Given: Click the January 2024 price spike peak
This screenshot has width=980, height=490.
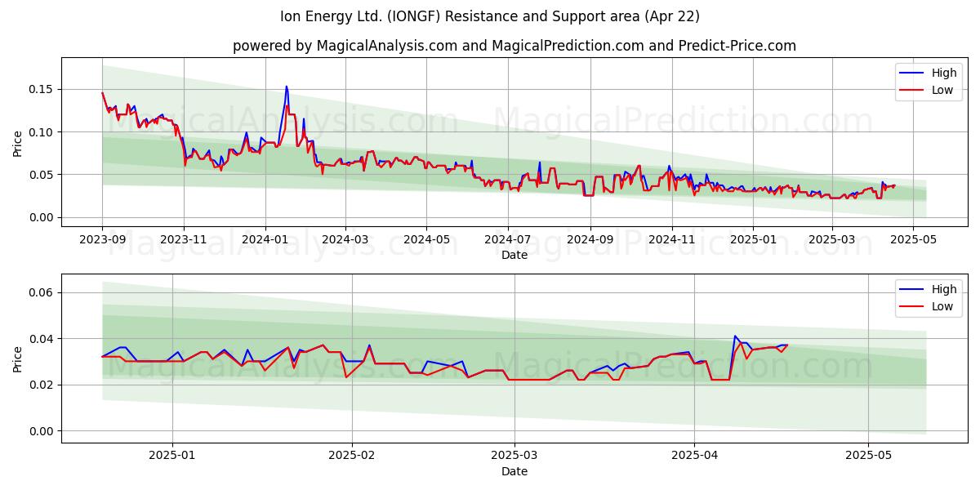Looking at the screenshot, I should point(286,86).
